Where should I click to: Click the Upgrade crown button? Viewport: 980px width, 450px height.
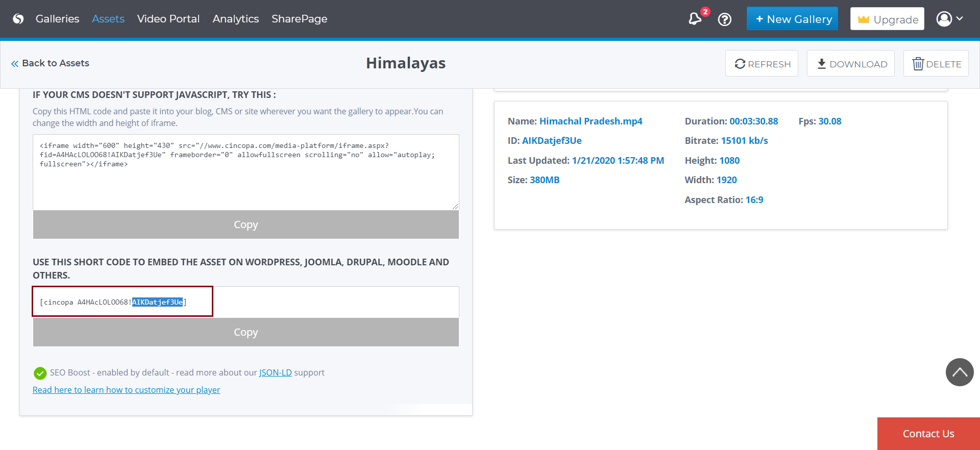[887, 19]
